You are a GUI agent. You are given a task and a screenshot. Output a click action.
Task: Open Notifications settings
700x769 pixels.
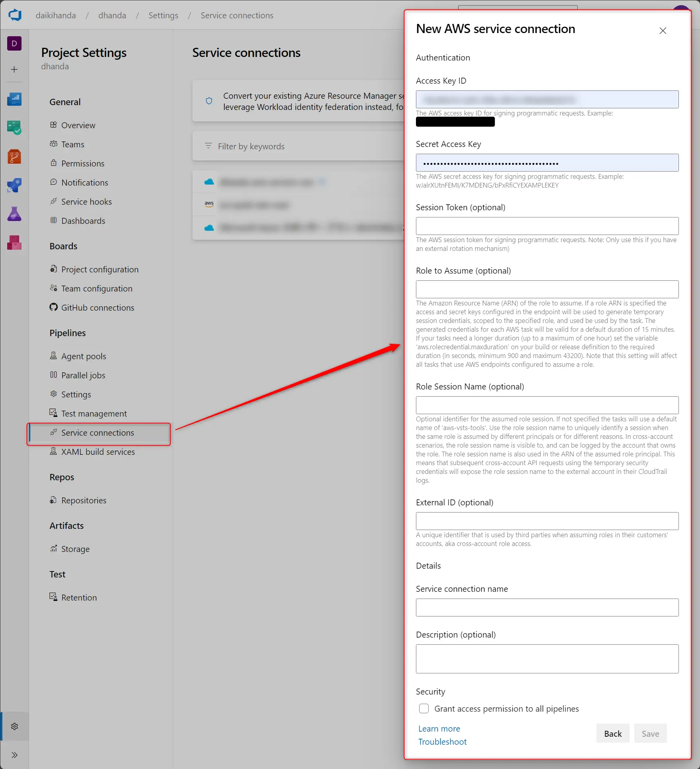click(84, 182)
